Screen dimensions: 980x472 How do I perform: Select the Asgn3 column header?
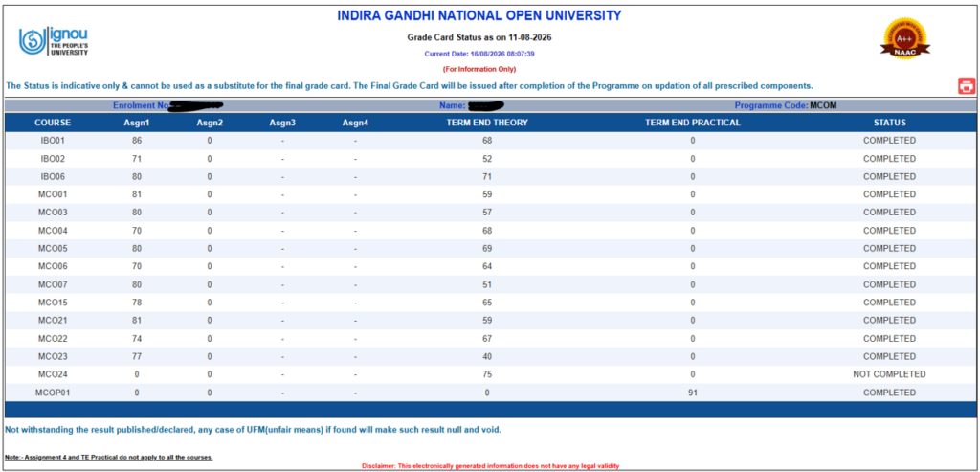tap(282, 123)
